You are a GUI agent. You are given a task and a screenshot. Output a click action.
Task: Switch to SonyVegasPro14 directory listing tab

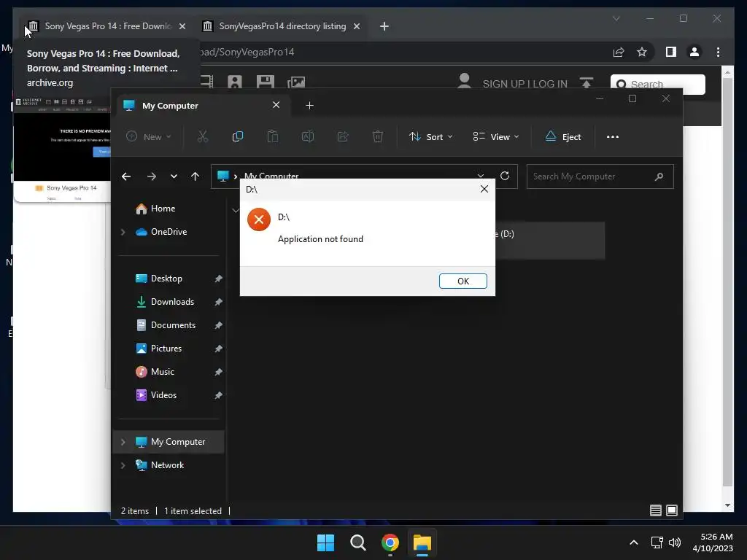282,26
